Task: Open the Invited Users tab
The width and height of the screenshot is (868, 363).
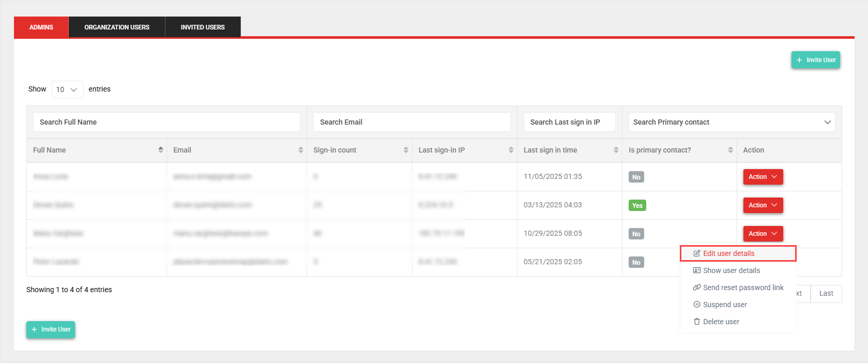Action: coord(203,27)
